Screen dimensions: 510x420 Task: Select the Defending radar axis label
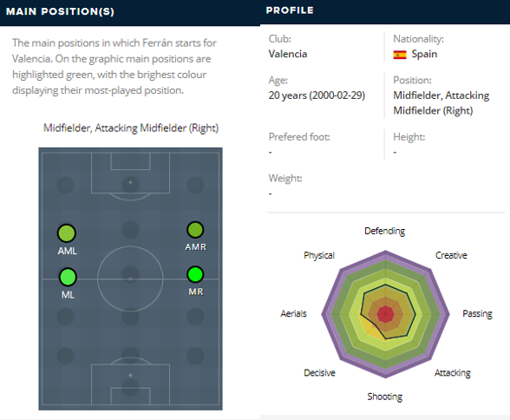(385, 231)
